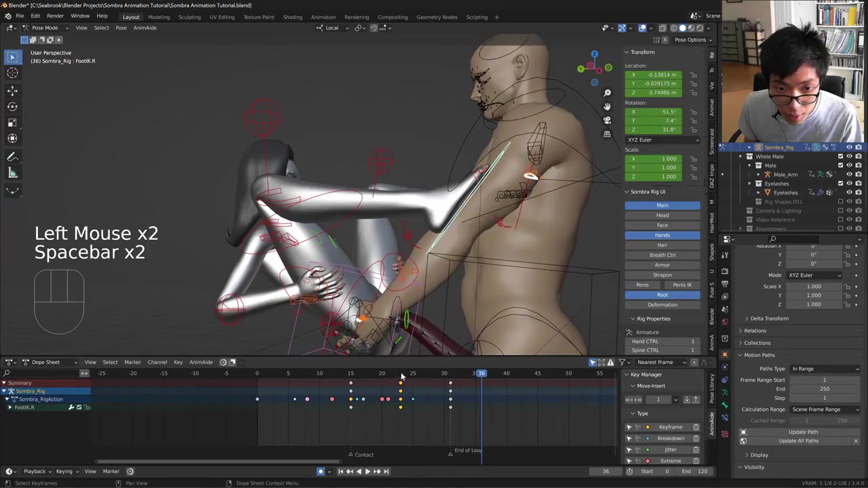
Task: Open the Render menu
Action: 55,16
